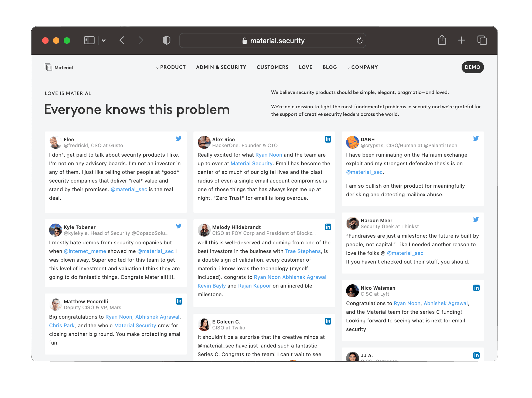Click the Haroon Meer name text
The height and width of the screenshot is (398, 532).
pos(376,221)
